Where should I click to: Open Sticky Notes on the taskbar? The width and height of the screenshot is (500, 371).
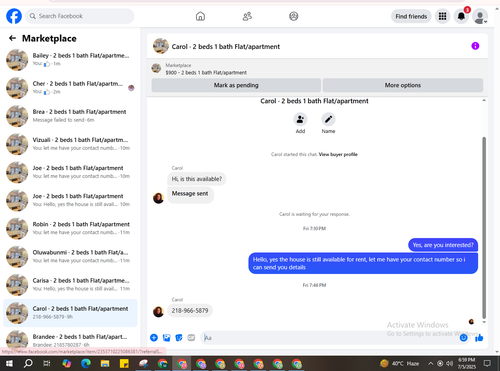[124, 363]
